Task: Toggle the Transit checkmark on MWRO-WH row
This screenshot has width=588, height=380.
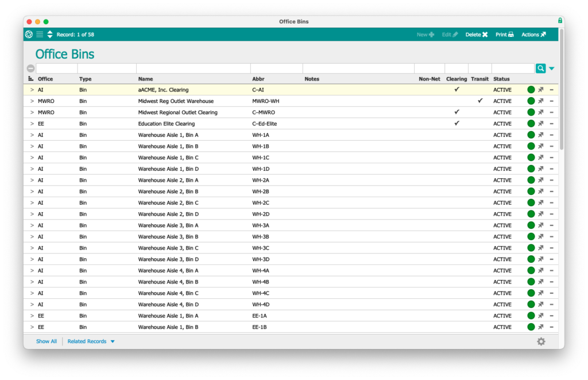Action: [480, 101]
